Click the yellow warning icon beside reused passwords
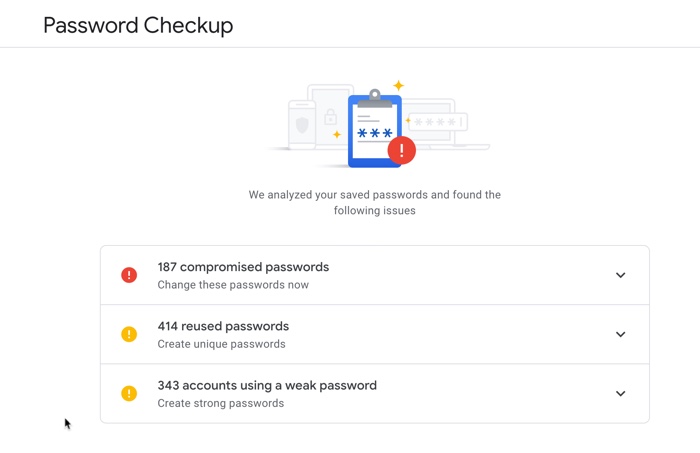700x453 pixels. click(129, 334)
